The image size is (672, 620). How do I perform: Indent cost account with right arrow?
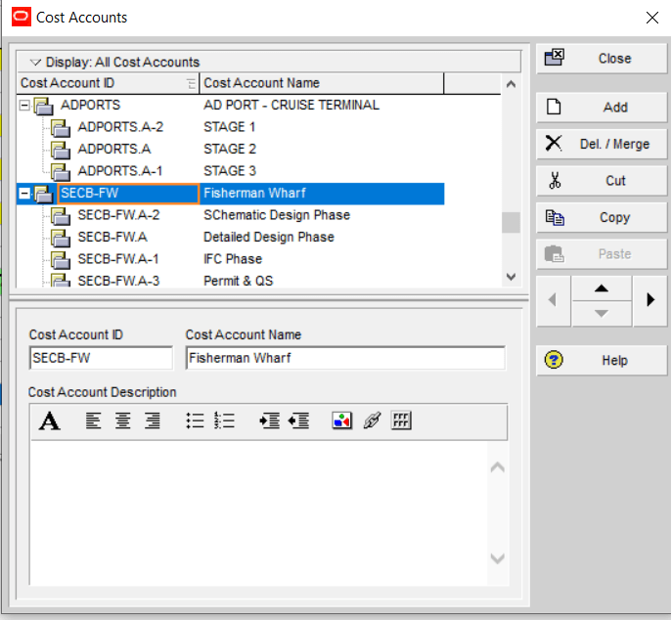(650, 300)
